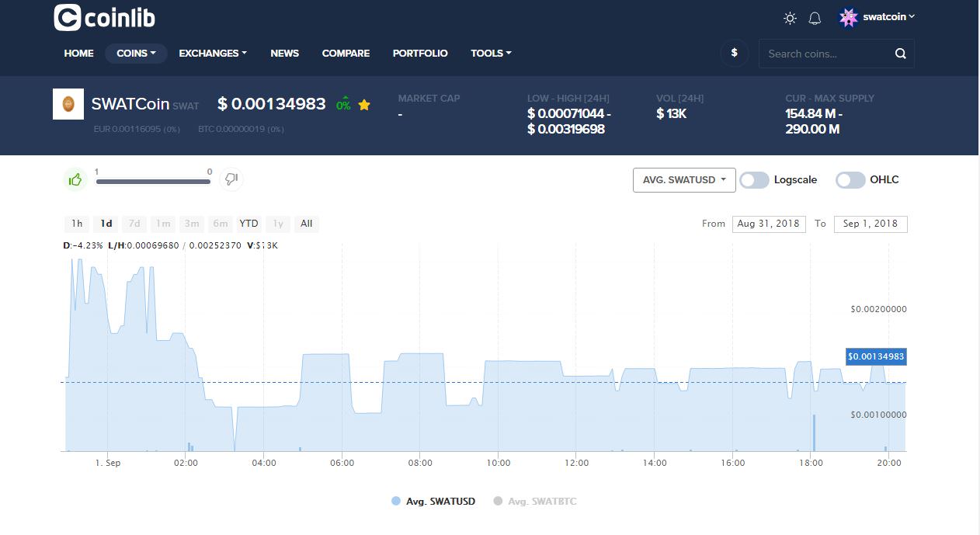This screenshot has width=980, height=535.
Task: Open the notifications bell
Action: point(815,18)
